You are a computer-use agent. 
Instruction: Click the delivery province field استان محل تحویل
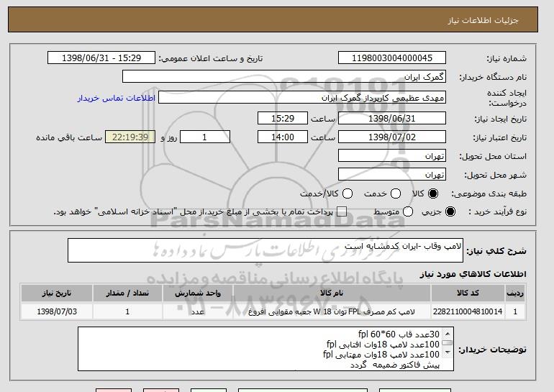point(392,156)
